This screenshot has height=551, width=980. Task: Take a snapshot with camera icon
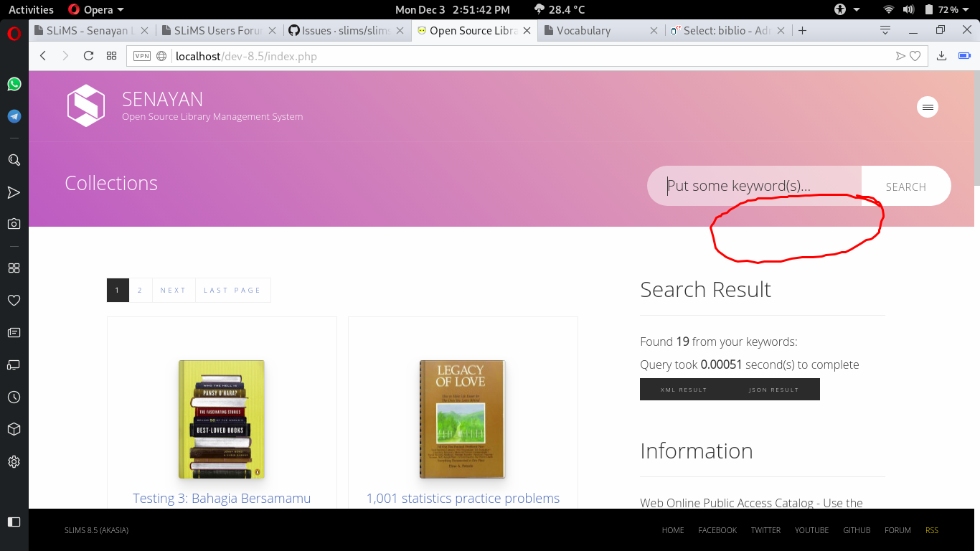click(14, 224)
